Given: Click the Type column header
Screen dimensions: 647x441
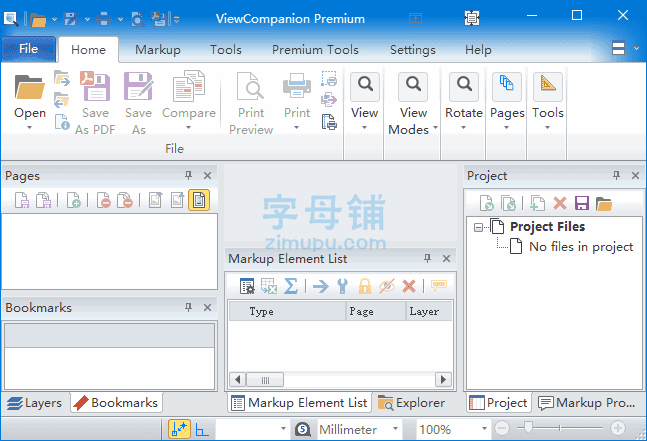Looking at the screenshot, I should (287, 311).
